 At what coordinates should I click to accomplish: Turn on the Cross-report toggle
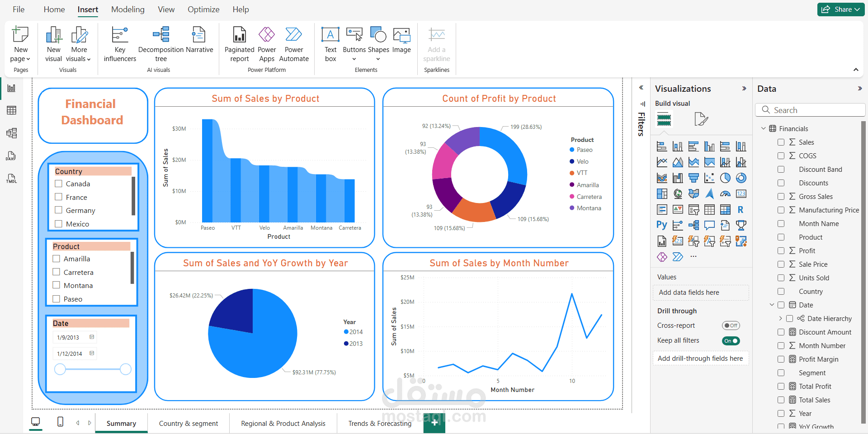click(731, 325)
